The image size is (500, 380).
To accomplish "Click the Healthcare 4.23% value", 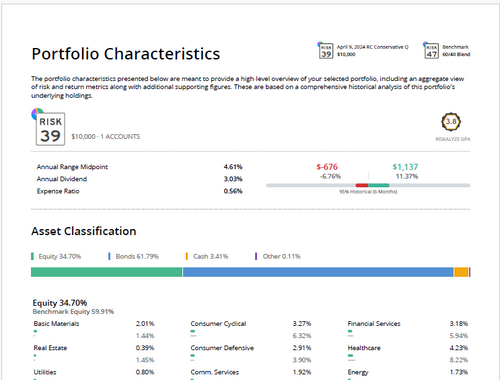I will point(459,348).
